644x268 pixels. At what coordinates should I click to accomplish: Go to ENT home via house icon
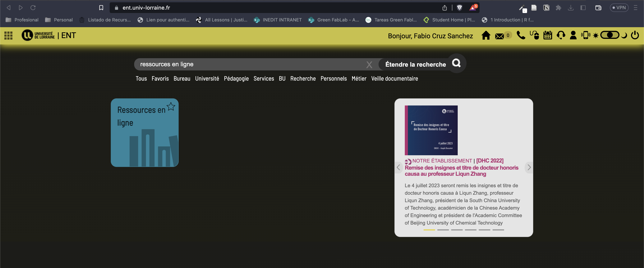(486, 35)
